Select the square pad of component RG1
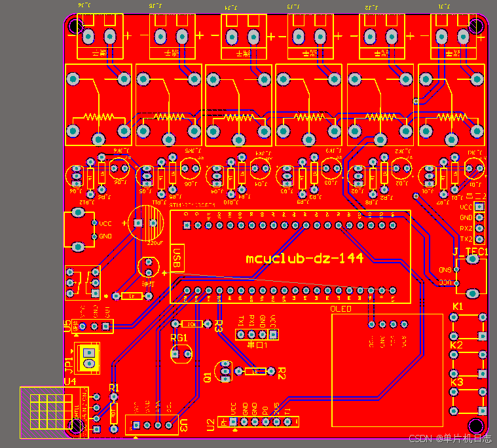 pos(175,354)
